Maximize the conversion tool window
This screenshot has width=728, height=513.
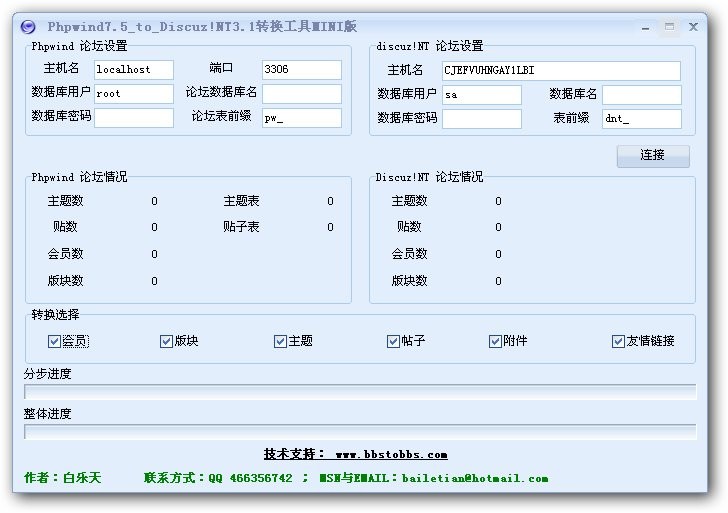pos(669,27)
